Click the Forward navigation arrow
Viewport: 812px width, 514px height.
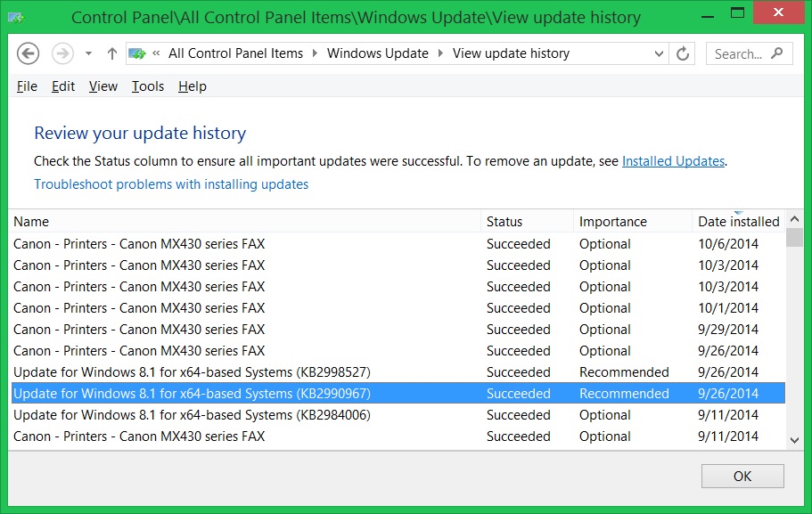point(62,53)
